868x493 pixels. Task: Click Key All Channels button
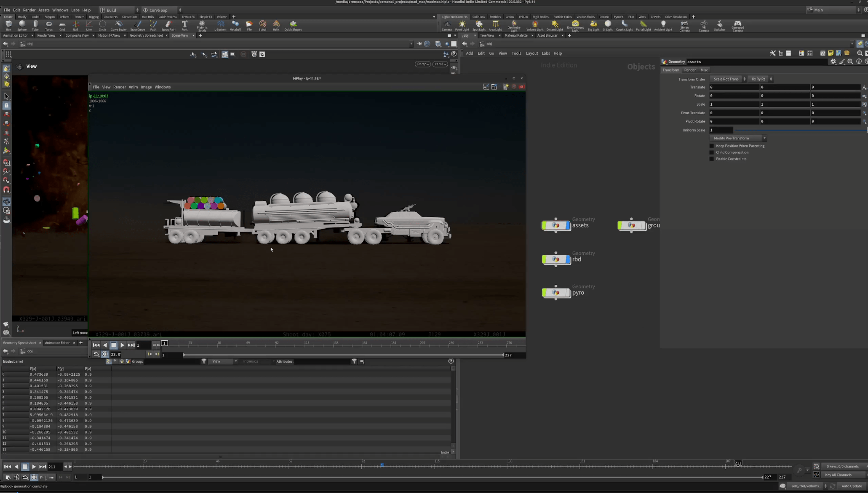[838, 475]
